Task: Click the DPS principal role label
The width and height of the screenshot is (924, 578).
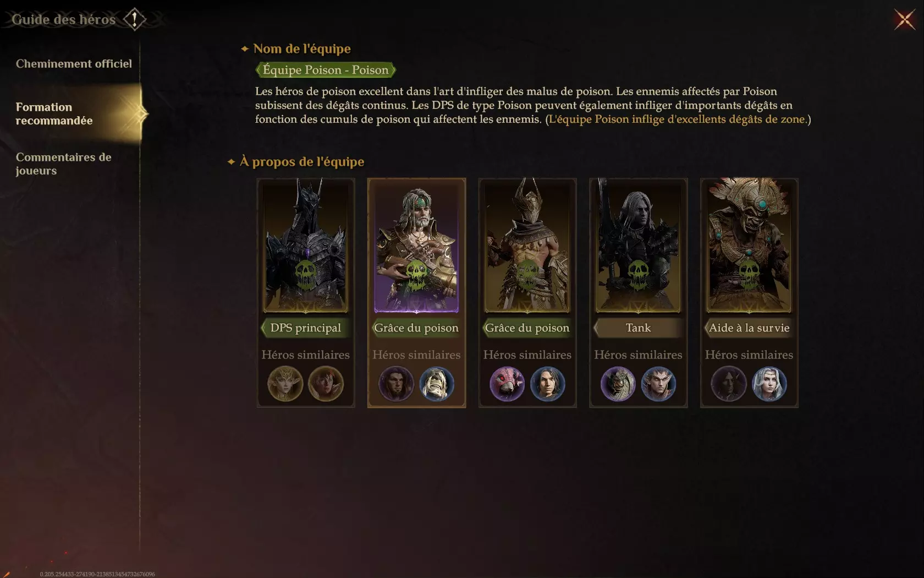Action: [x=306, y=328]
